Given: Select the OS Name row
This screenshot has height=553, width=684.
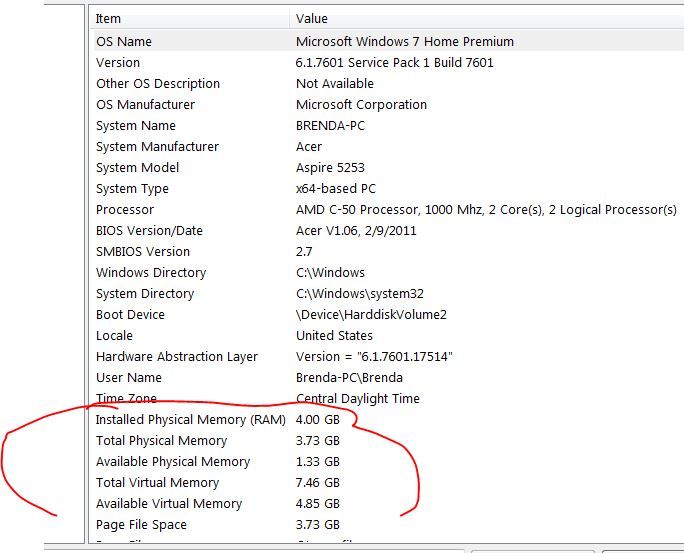Looking at the screenshot, I should (x=125, y=42).
